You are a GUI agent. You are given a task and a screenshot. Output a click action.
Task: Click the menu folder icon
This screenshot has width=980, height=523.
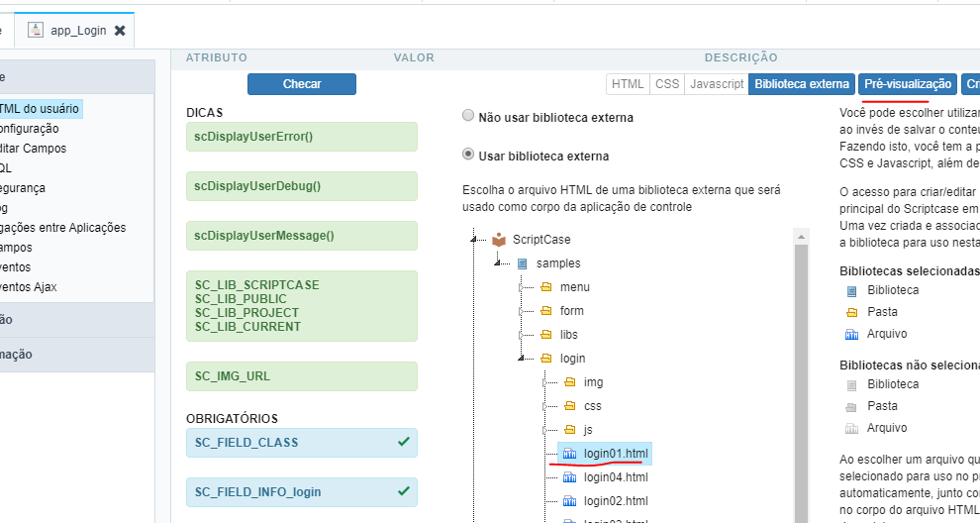[x=546, y=287]
